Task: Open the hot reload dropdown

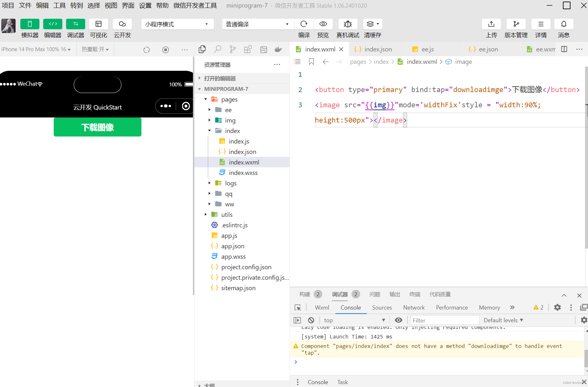Action: click(95, 49)
